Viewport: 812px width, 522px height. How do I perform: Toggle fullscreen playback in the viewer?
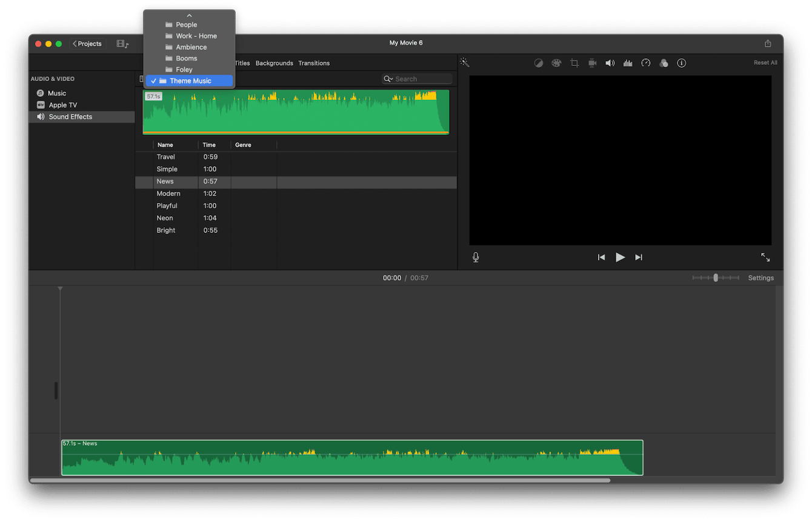(765, 257)
